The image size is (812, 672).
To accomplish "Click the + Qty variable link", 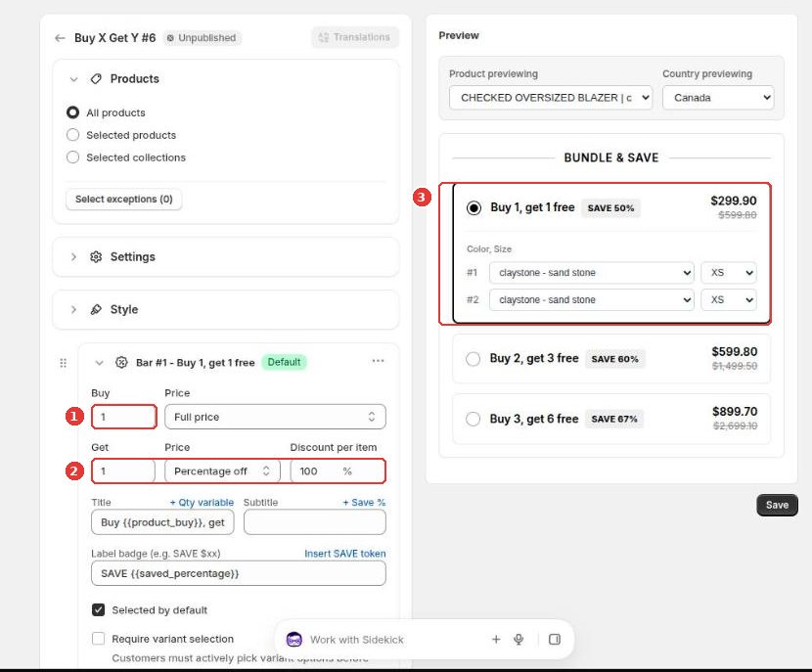I will (202, 502).
